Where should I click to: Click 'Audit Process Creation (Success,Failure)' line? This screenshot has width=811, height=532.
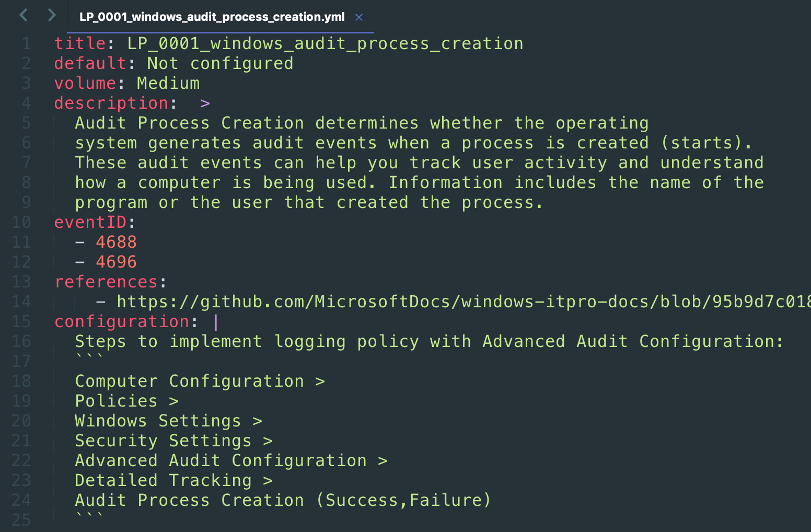pos(283,501)
